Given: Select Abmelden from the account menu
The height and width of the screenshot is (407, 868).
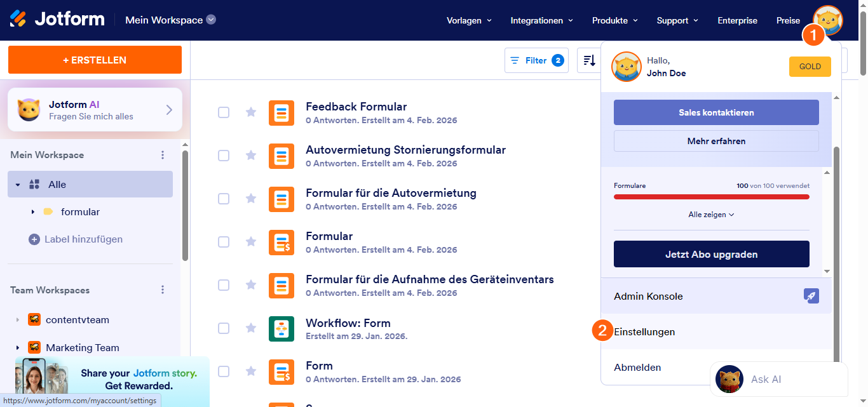Looking at the screenshot, I should click(637, 367).
